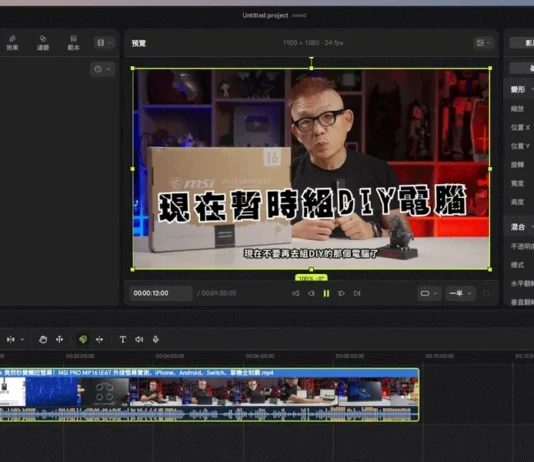Click the Untitled project title

click(x=265, y=15)
